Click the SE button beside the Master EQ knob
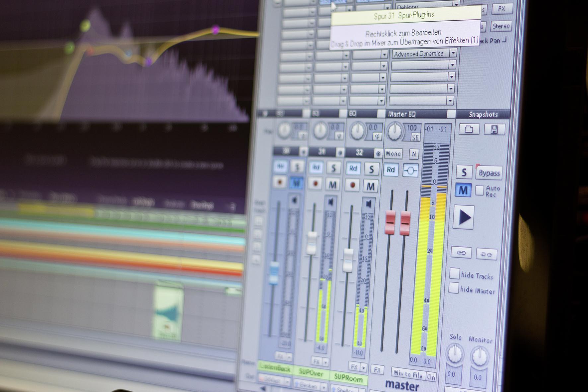588x392 pixels. point(415,137)
